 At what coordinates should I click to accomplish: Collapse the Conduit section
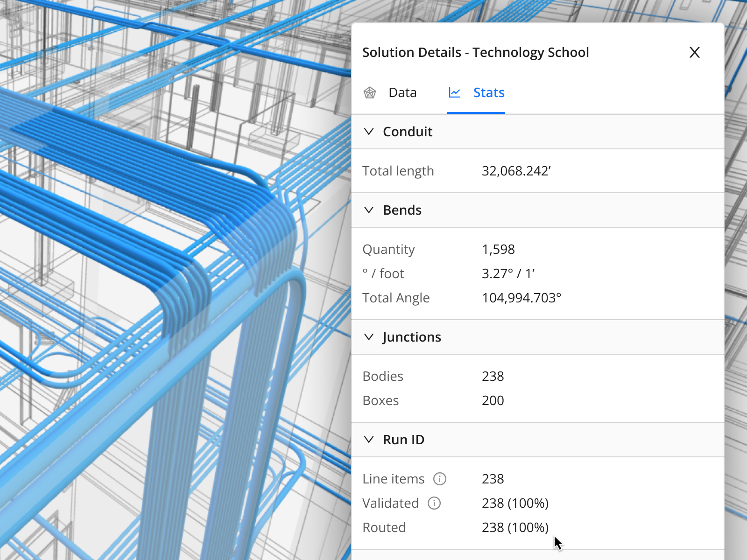[369, 132]
